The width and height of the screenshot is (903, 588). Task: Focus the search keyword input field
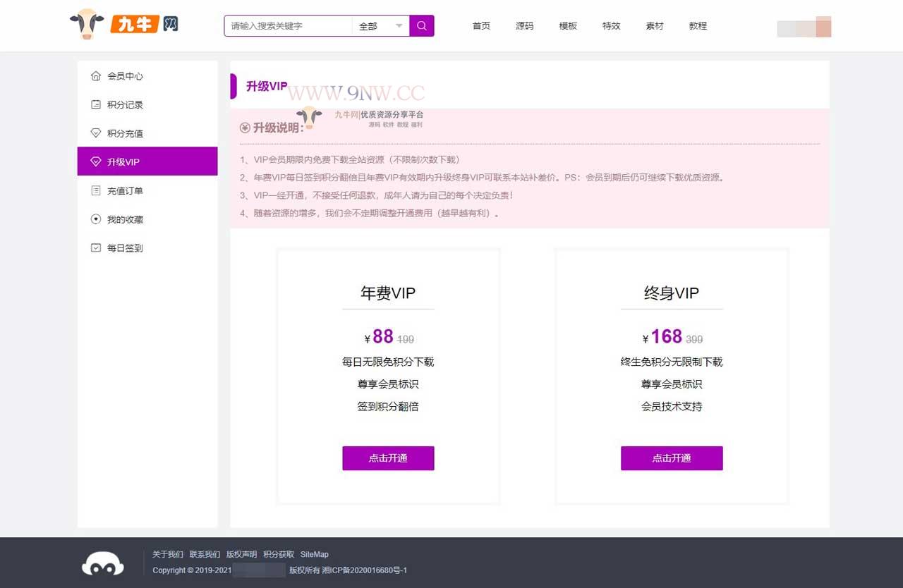pyautogui.click(x=288, y=26)
